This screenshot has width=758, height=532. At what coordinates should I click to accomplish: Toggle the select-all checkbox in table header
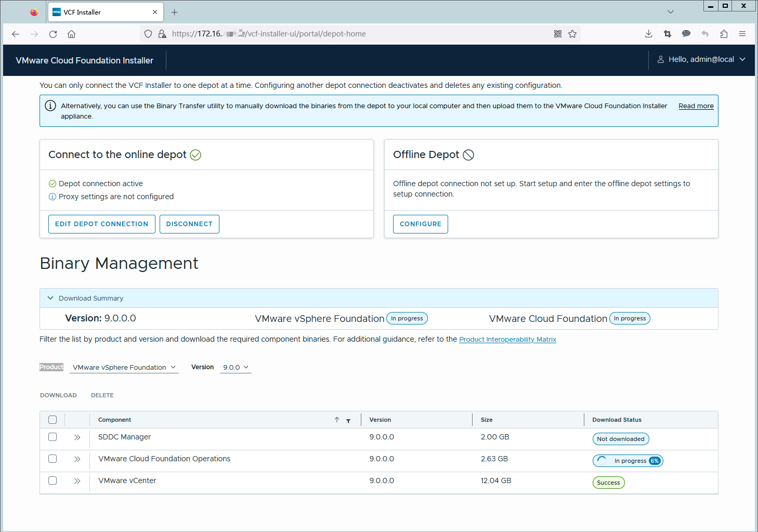(x=53, y=420)
